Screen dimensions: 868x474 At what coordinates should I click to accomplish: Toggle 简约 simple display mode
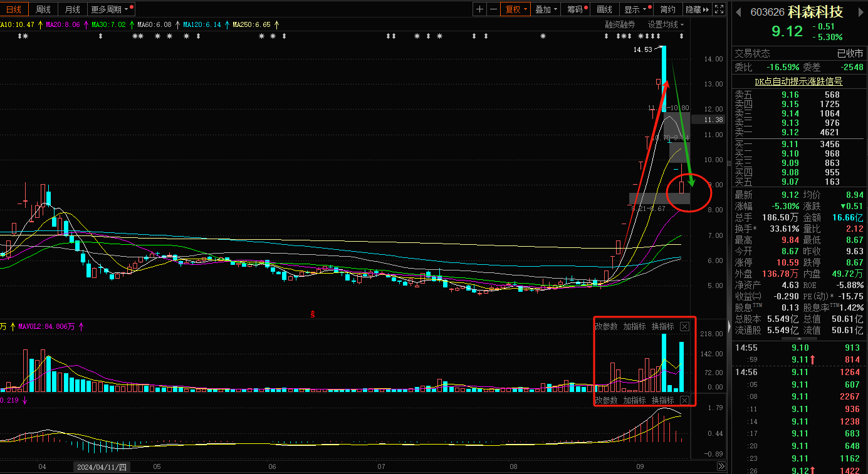tap(668, 9)
